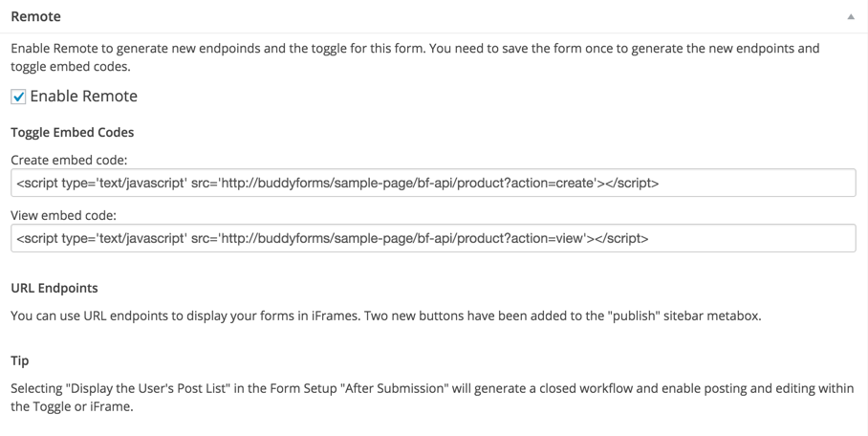Click the URL Endpoints heading
This screenshot has height=436, width=868.
pos(54,288)
